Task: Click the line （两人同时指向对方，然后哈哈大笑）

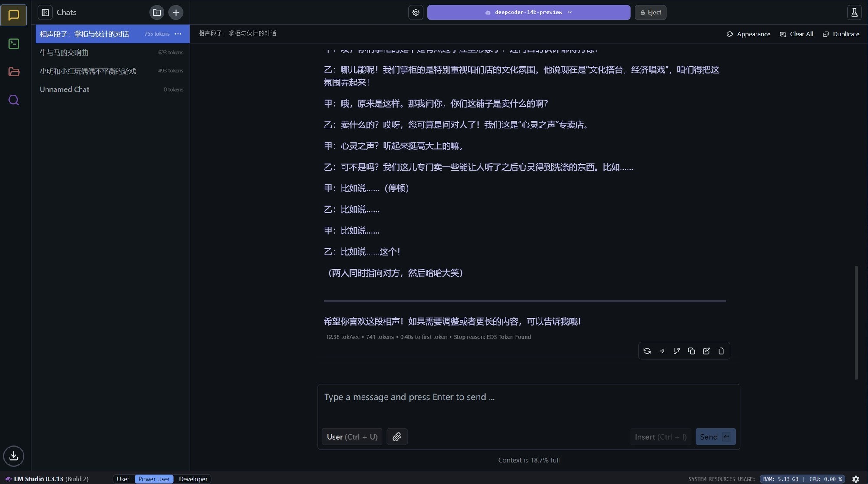Action: (x=395, y=273)
